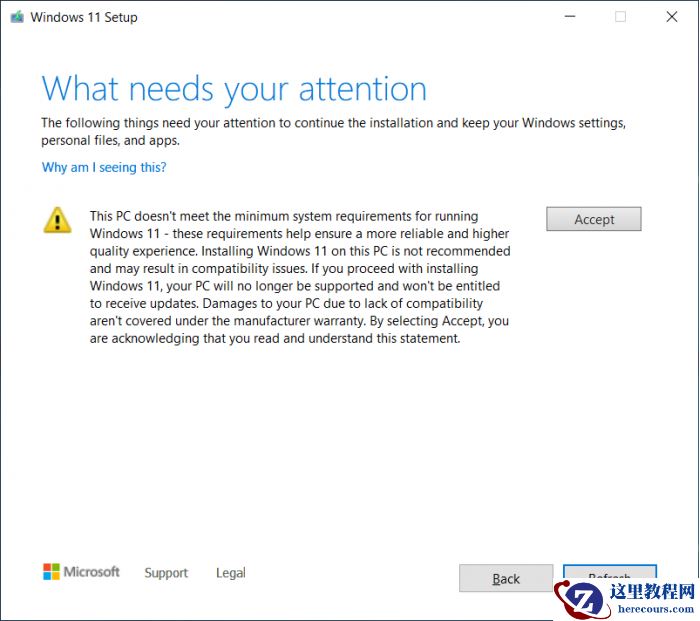Open the Legal link
Image resolution: width=700 pixels, height=621 pixels.
[x=231, y=573]
